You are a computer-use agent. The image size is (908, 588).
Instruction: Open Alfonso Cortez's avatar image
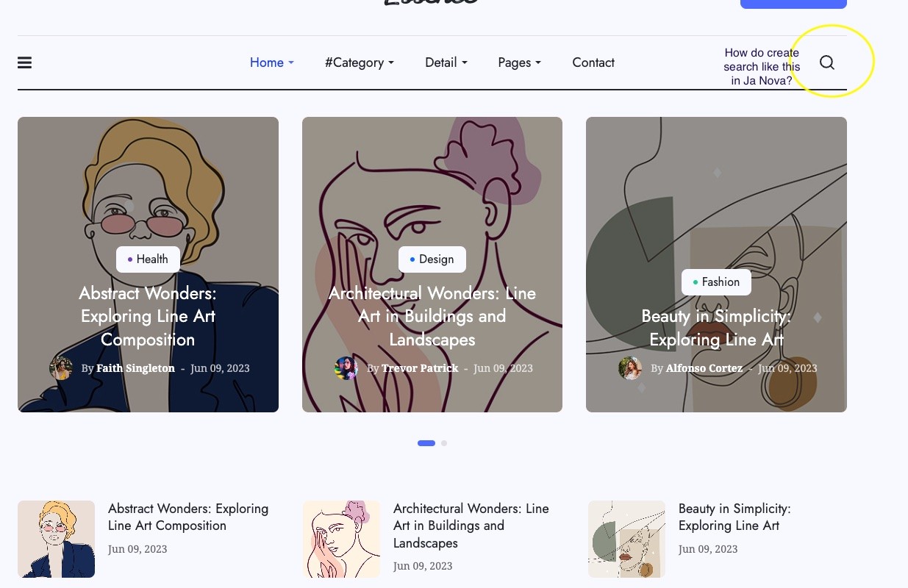click(630, 368)
